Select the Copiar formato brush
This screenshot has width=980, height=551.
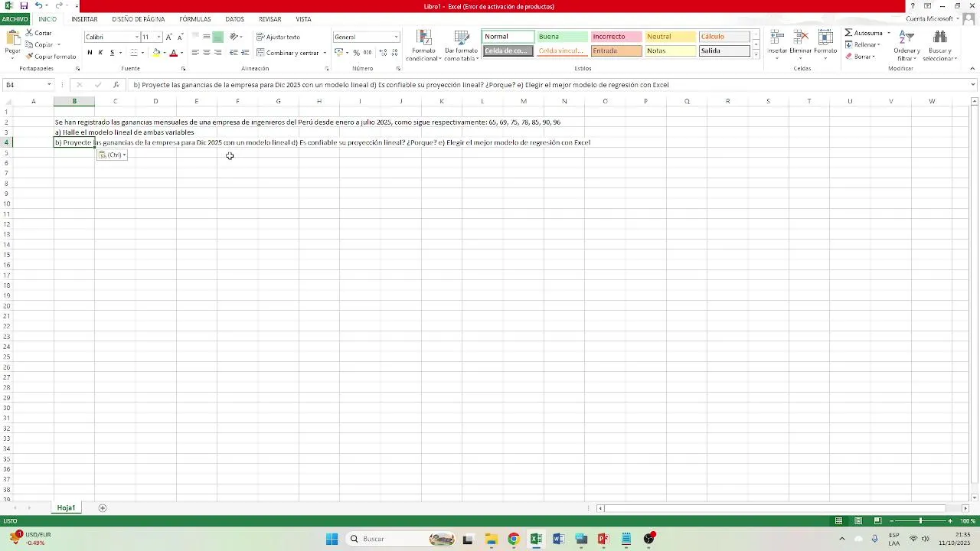51,57
